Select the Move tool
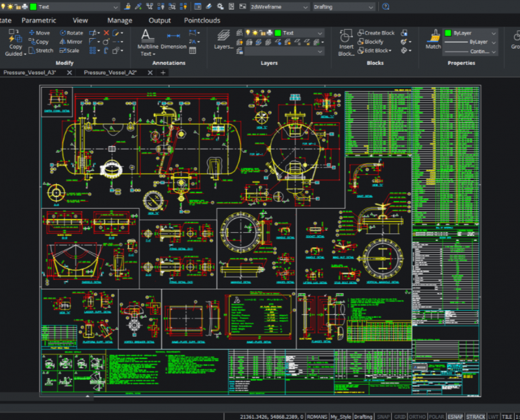Image resolution: width=520 pixels, height=420 pixels. click(39, 33)
